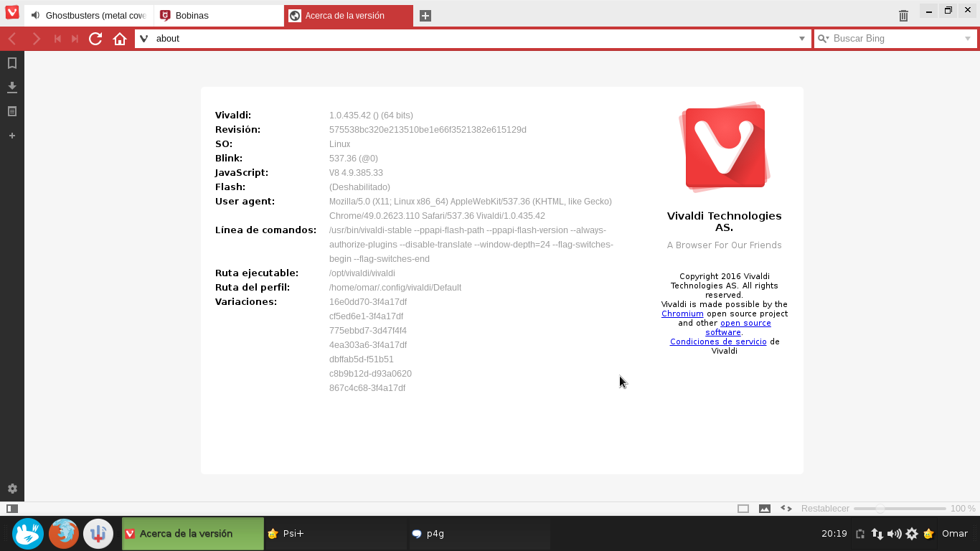Open the Chromium link
Viewport: 980px width, 551px height.
[682, 314]
